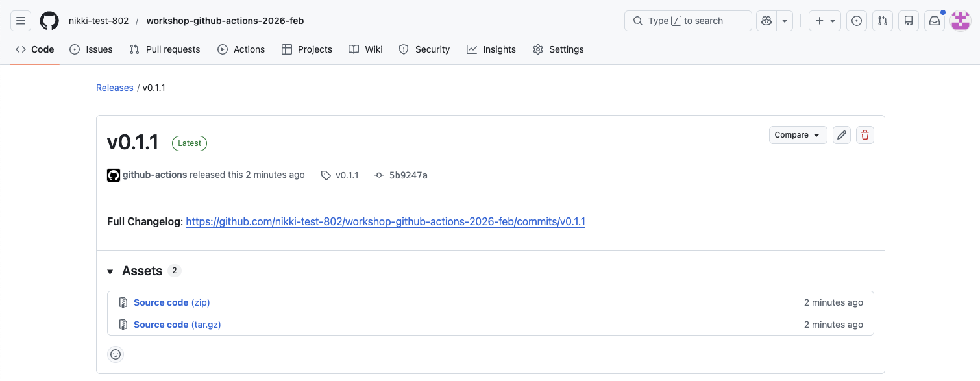Delete the release via trash icon
The height and width of the screenshot is (381, 980).
(864, 134)
